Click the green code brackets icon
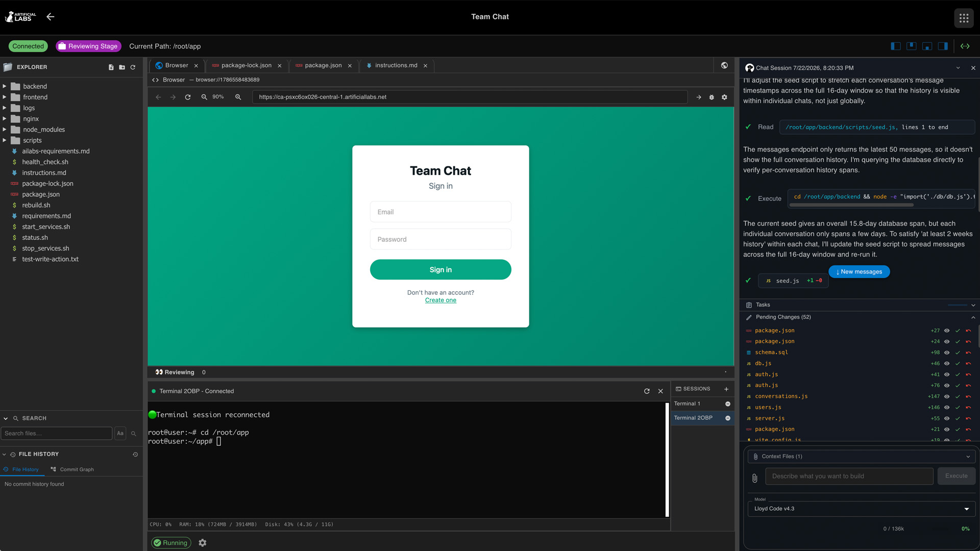980x551 pixels. click(x=965, y=46)
